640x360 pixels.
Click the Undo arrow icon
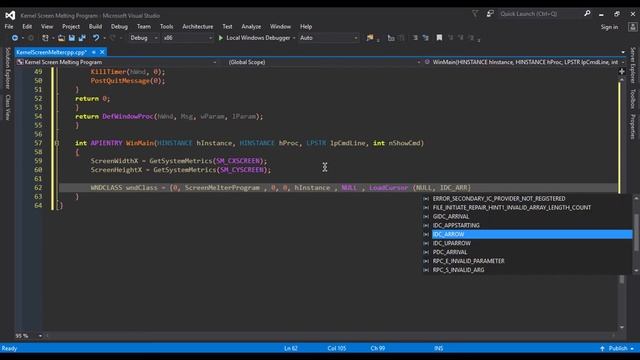pos(96,38)
